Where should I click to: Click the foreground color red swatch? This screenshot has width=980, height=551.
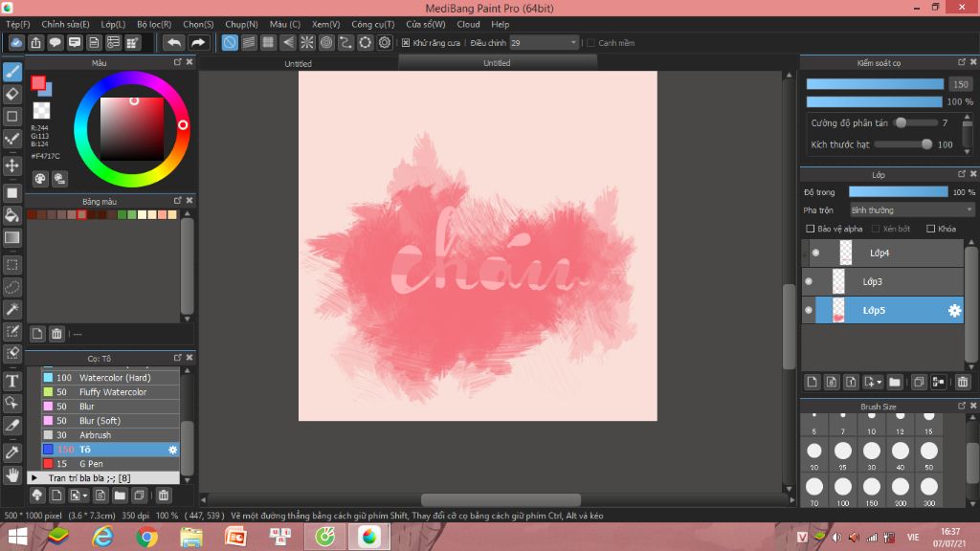click(38, 82)
